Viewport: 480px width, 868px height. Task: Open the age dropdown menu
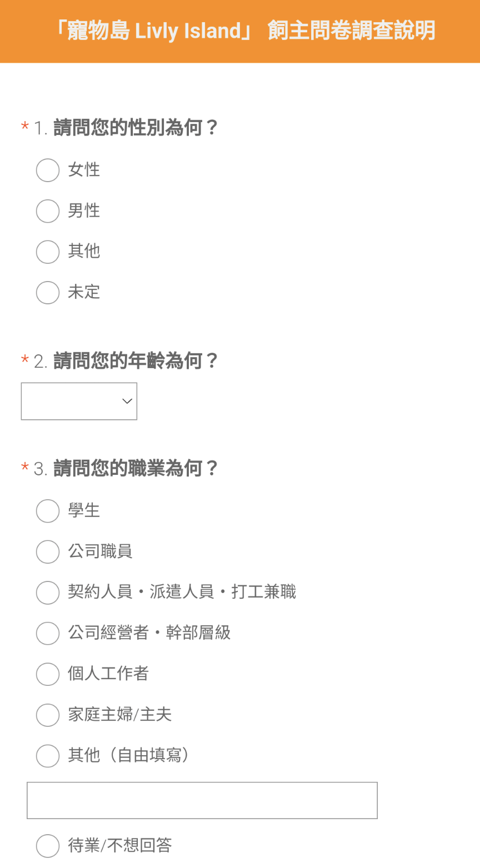click(x=79, y=401)
